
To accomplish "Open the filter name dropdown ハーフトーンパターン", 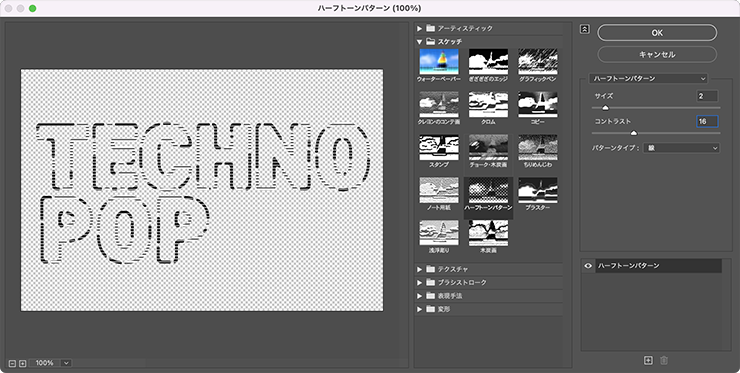I will (648, 78).
